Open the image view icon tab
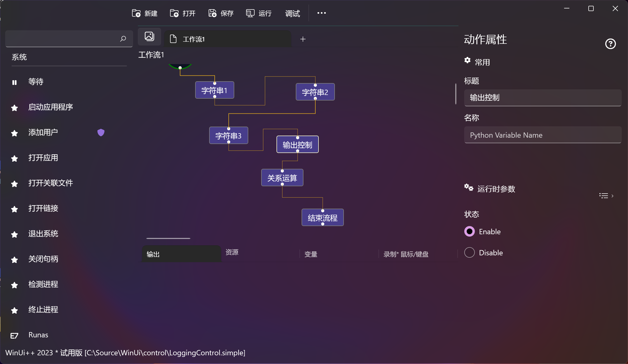Screen dimensions: 628x364 149,36
